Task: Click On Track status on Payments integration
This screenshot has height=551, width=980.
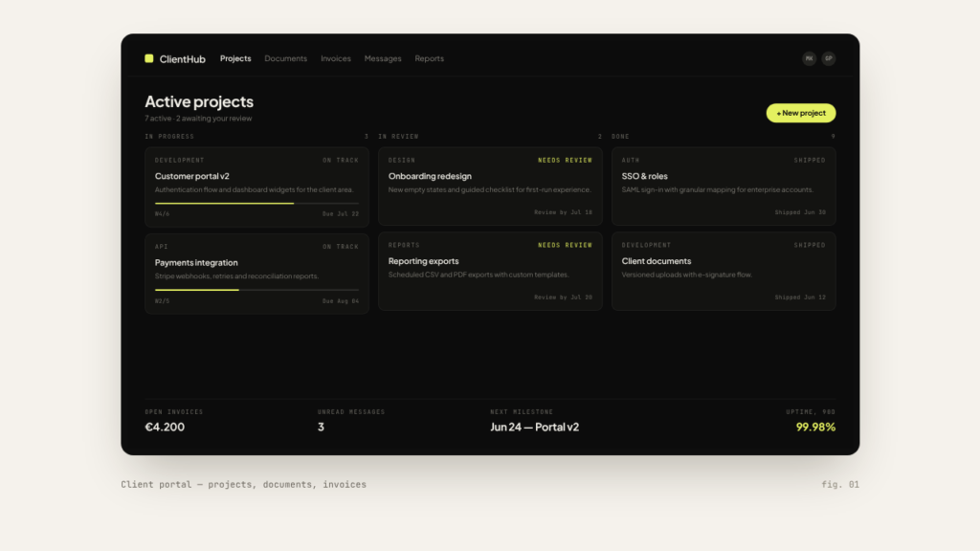Action: coord(341,247)
